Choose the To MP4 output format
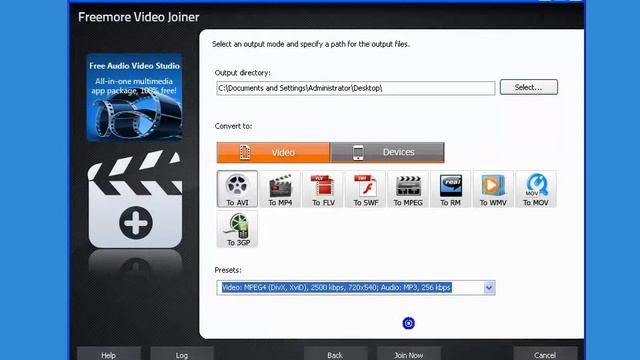 tap(280, 189)
